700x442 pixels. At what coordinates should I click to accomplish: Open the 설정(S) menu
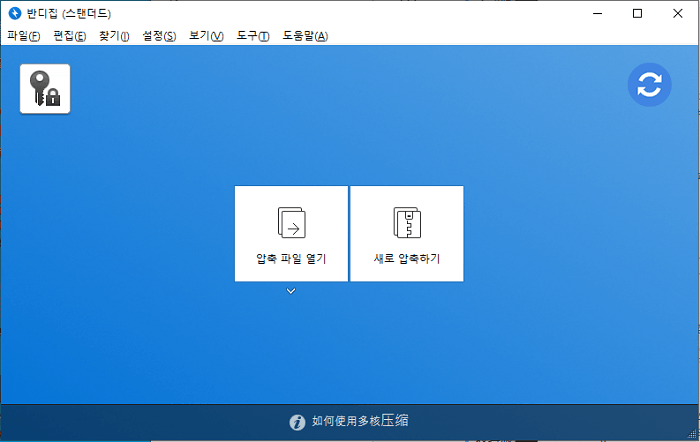coord(159,36)
